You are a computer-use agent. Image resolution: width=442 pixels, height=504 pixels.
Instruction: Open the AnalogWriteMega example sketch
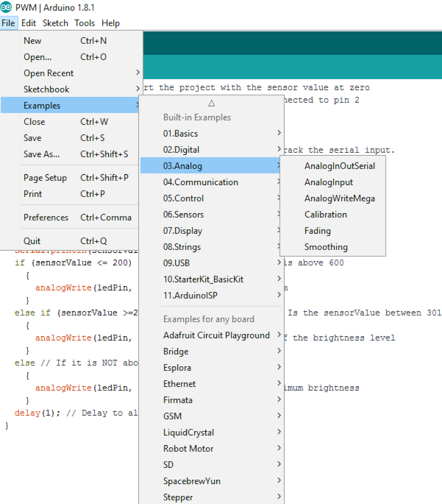pyautogui.click(x=333, y=198)
